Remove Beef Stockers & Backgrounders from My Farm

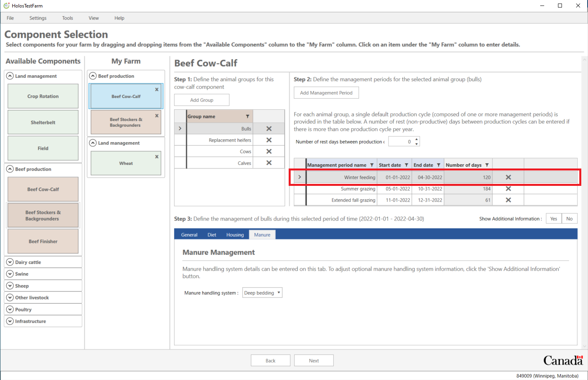(157, 116)
